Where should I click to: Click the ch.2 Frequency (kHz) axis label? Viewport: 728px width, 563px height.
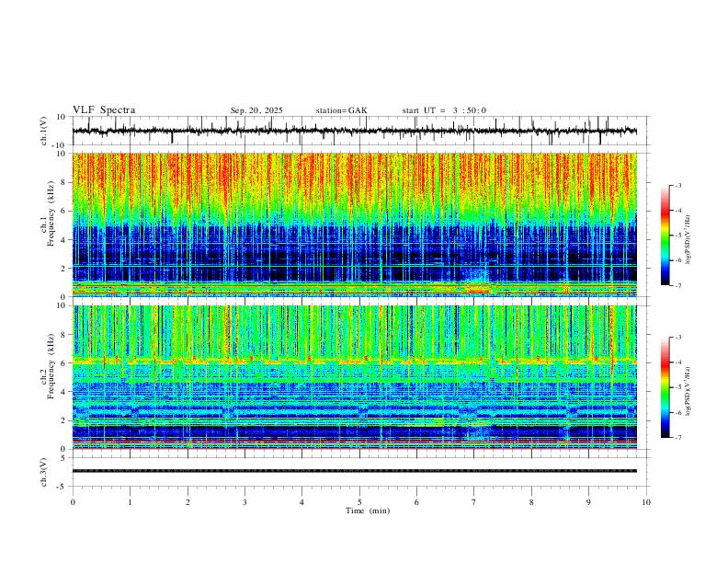click(48, 366)
